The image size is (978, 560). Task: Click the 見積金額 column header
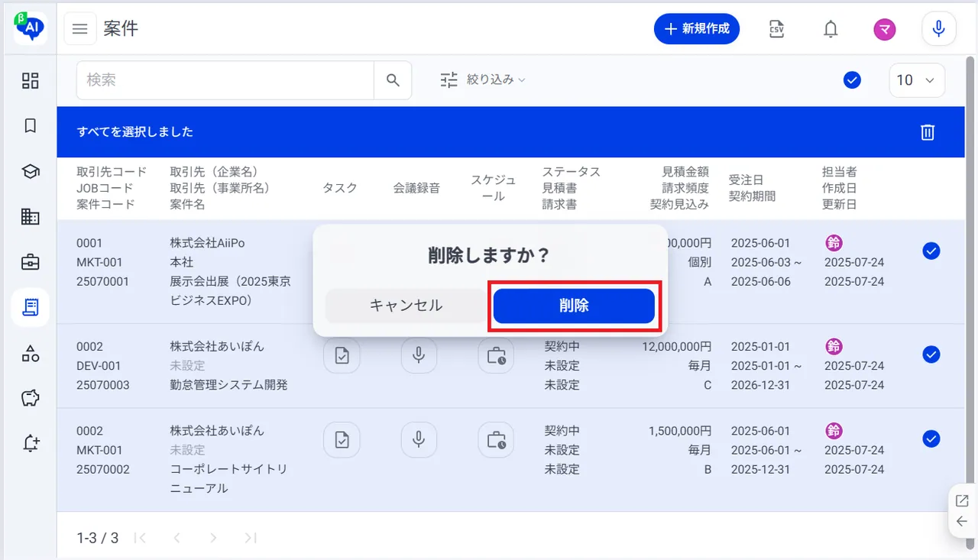(x=685, y=171)
